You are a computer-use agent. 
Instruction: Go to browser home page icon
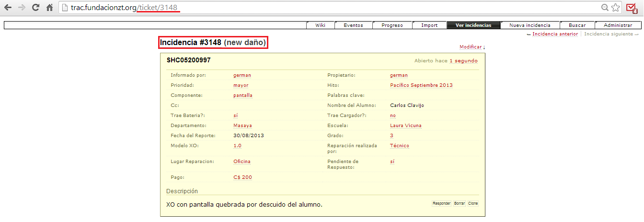point(49,8)
